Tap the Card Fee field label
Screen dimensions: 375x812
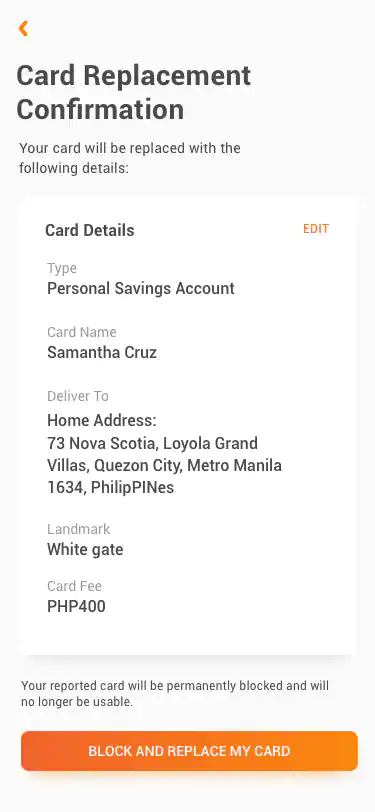pos(75,586)
